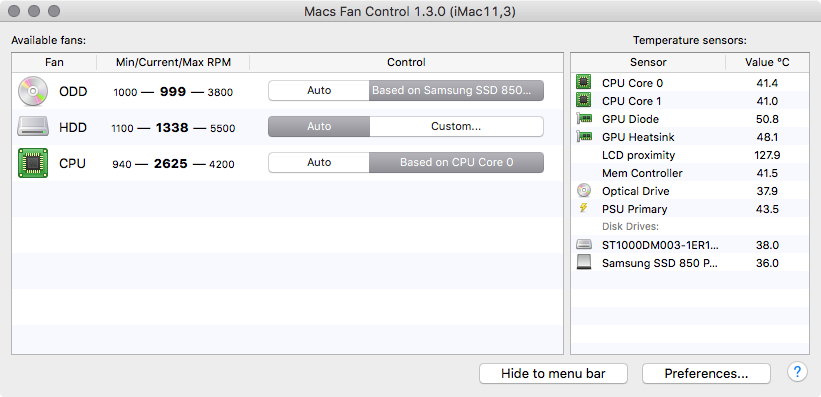This screenshot has height=397, width=821.
Task: Click GPU Diode value 50.8
Action: click(x=768, y=119)
